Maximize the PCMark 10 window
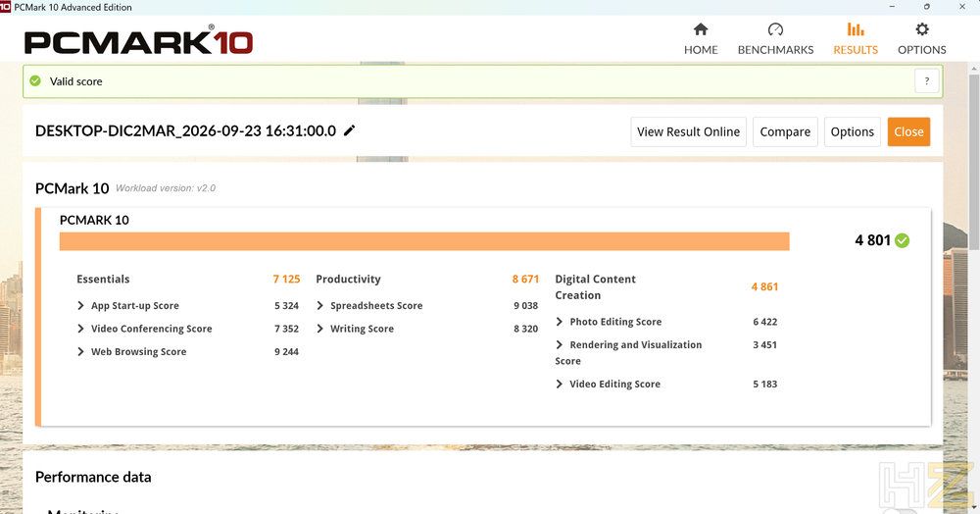The width and height of the screenshot is (980, 514). coord(927,7)
